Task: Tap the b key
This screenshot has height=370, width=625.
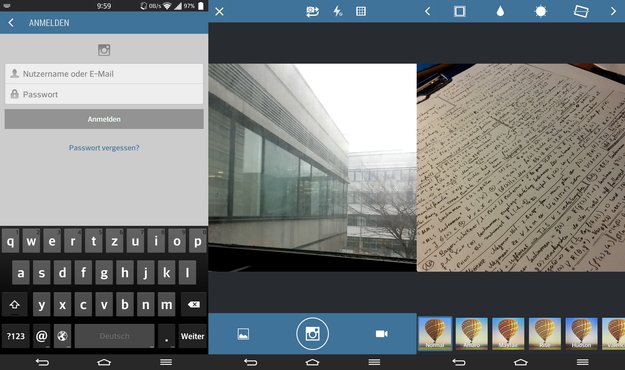Action: [x=125, y=305]
